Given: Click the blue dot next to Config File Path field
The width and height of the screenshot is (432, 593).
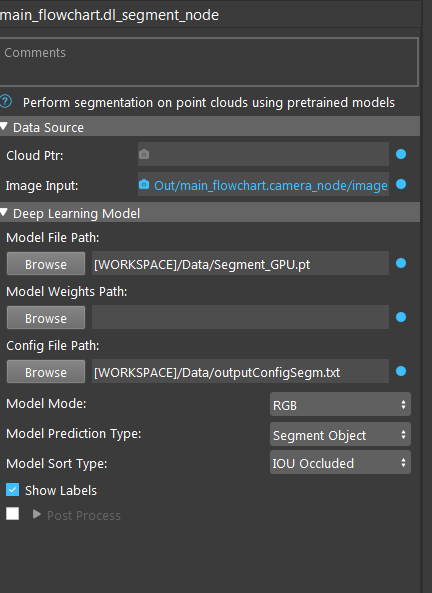Looking at the screenshot, I should tap(401, 371).
